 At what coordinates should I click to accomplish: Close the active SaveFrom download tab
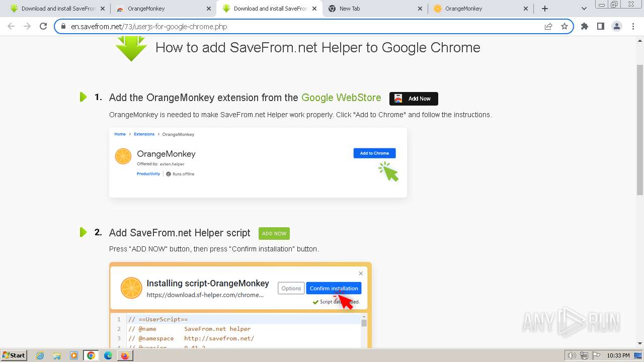point(314,9)
